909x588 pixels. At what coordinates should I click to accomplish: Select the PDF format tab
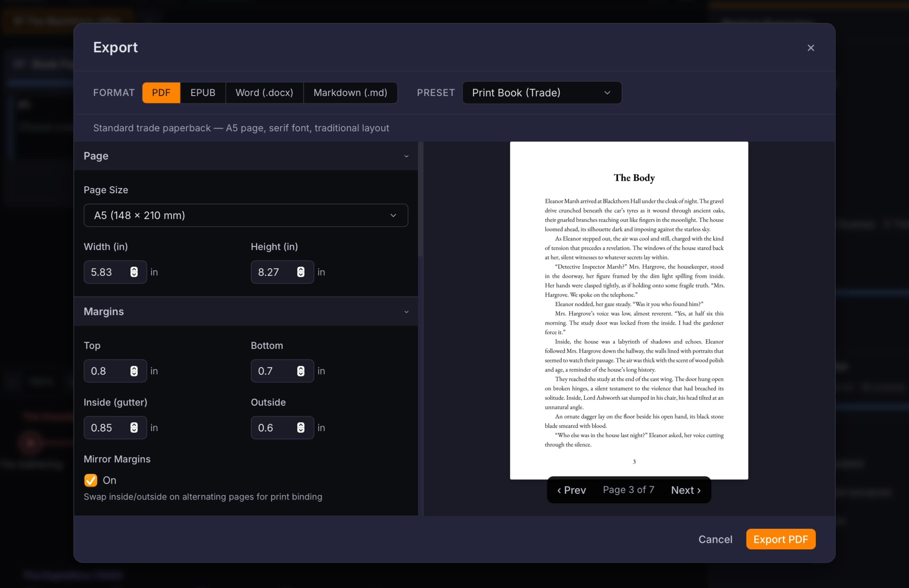161,92
